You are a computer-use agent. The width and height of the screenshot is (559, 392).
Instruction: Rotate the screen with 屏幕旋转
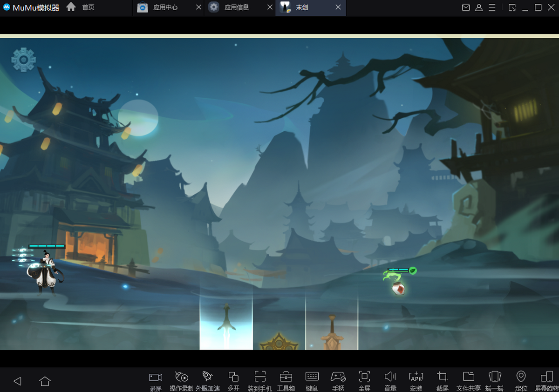pos(547,381)
